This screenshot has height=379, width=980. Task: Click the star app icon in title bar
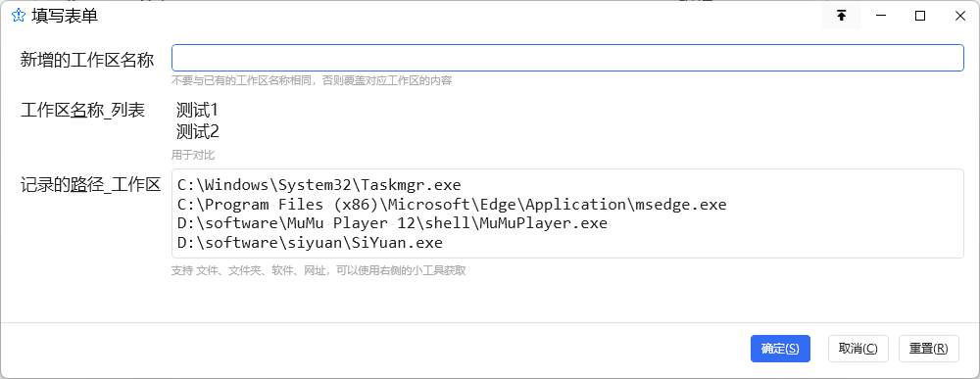coord(18,17)
